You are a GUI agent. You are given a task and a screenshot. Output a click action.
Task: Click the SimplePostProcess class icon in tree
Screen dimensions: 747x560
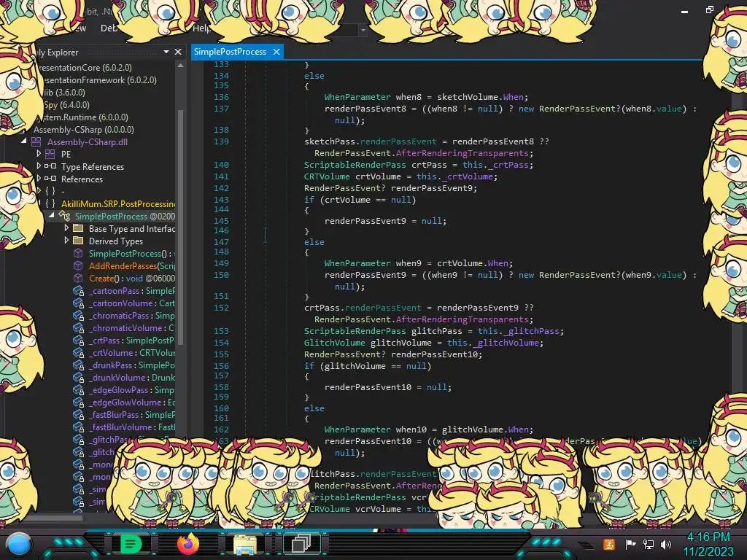[64, 216]
